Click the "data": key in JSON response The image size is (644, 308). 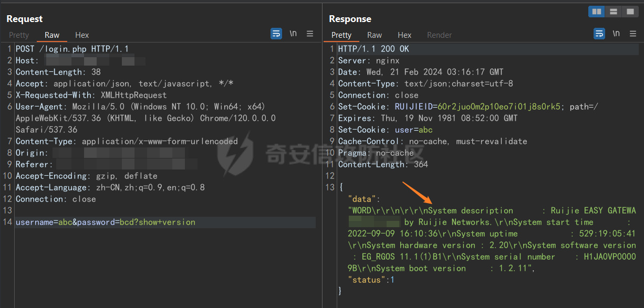(363, 199)
